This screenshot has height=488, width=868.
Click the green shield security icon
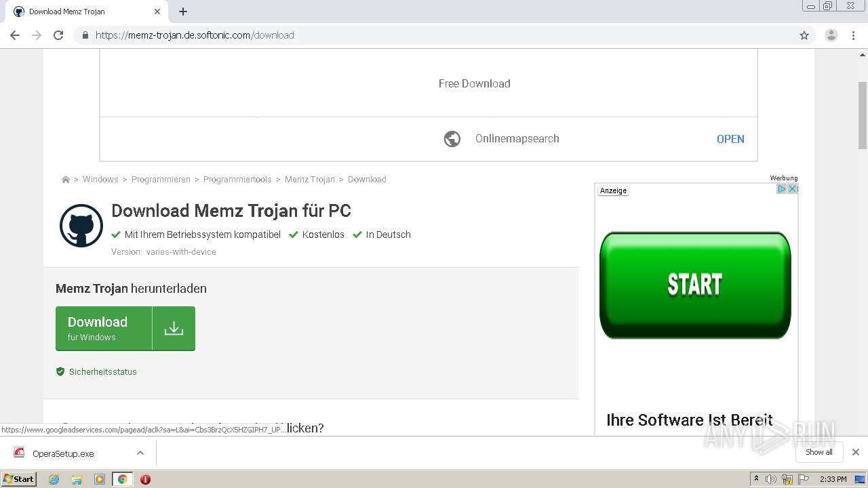(60, 371)
